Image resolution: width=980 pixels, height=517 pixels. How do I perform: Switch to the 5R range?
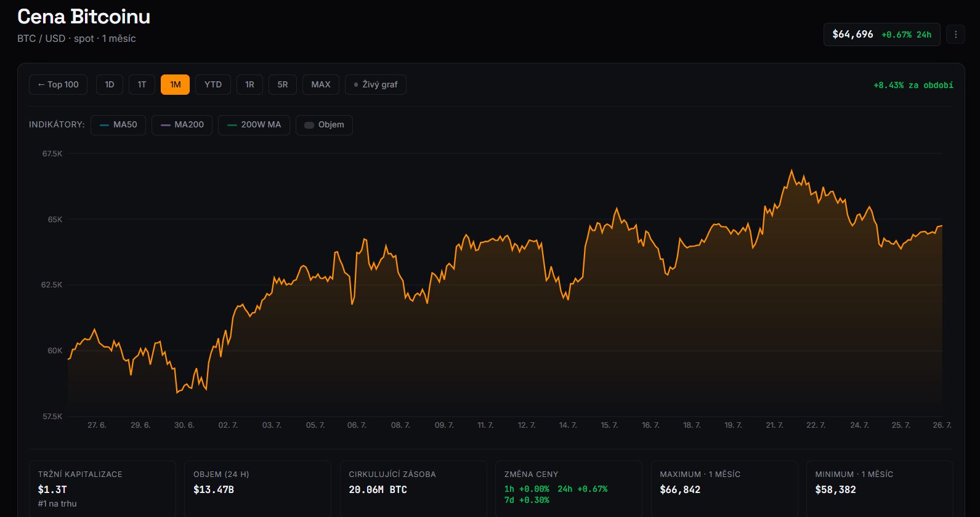pyautogui.click(x=283, y=85)
